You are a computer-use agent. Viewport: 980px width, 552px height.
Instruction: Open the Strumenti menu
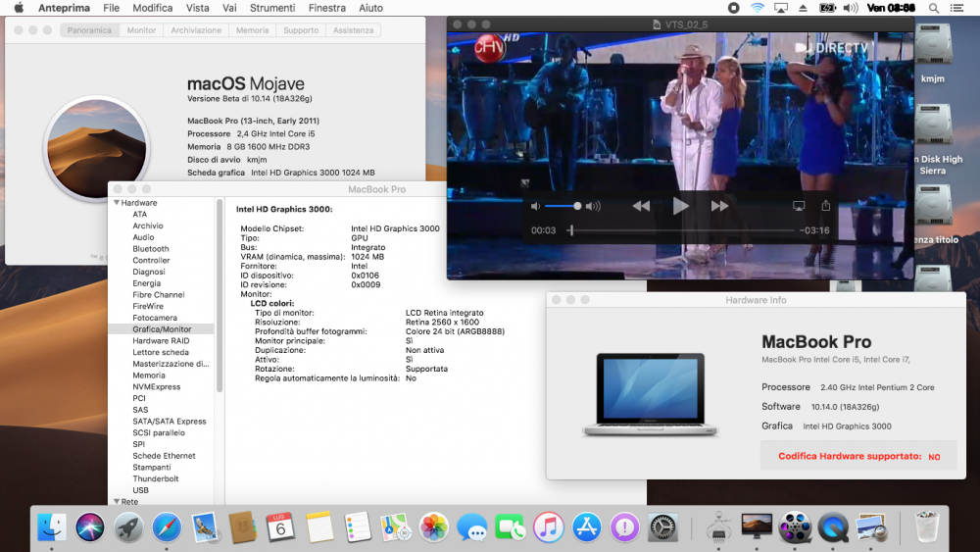point(272,8)
